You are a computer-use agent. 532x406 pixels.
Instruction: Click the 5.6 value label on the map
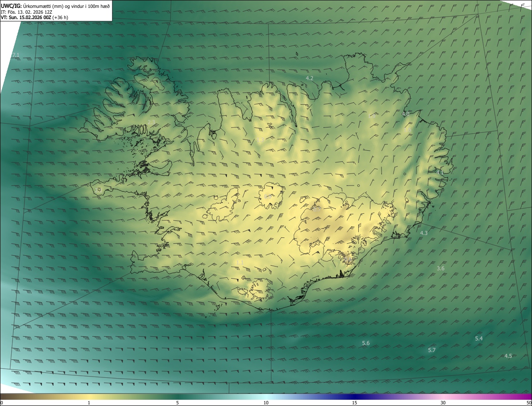click(x=366, y=343)
